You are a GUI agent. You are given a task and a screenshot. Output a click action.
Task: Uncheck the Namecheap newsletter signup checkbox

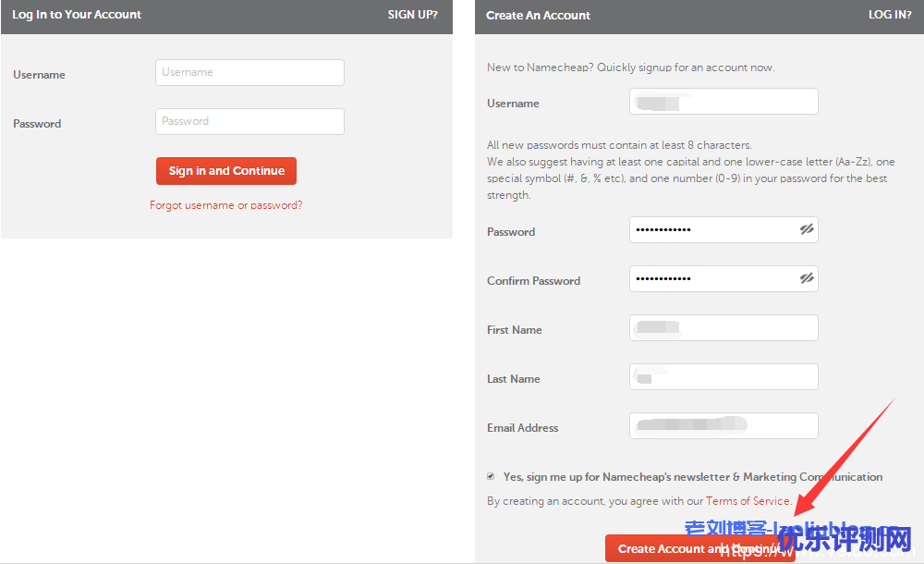(491, 476)
